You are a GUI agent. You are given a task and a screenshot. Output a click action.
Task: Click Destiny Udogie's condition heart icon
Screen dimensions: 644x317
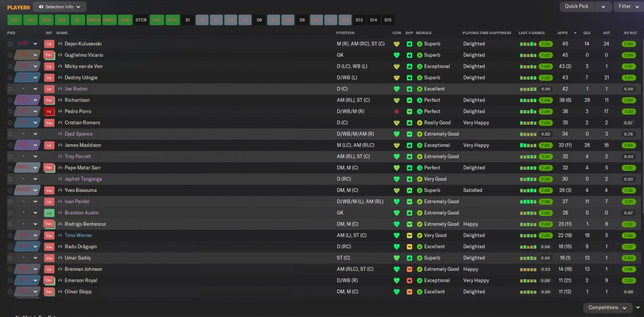(396, 77)
